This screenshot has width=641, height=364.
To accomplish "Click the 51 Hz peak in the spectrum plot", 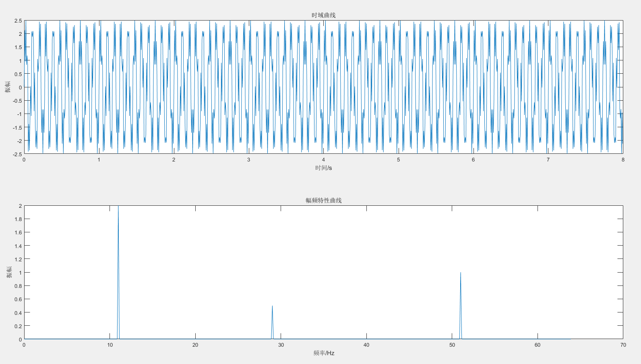I will [461, 306].
